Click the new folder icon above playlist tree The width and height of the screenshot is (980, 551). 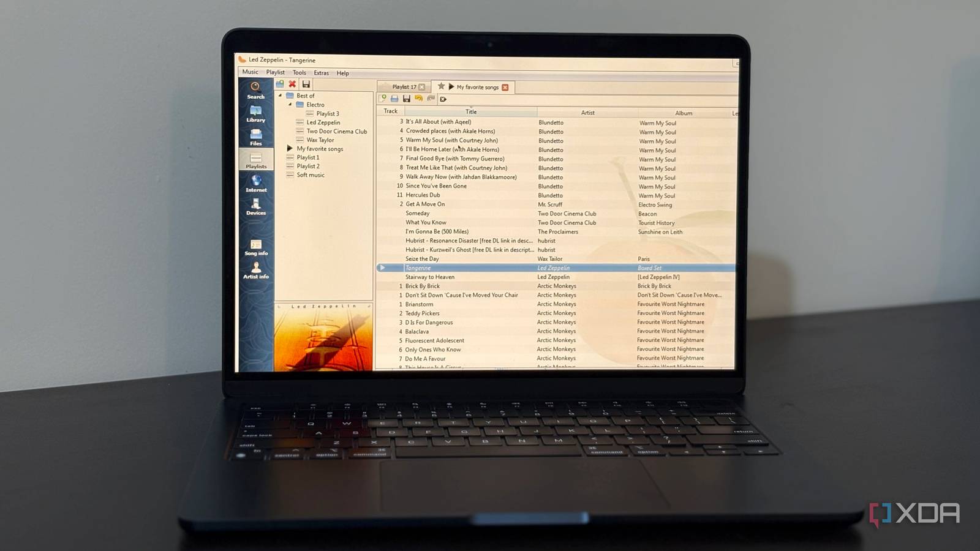(x=280, y=84)
